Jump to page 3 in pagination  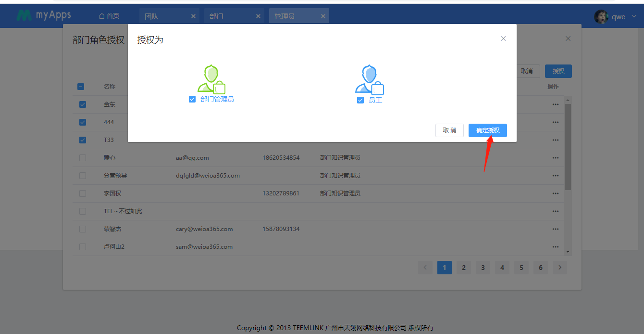pyautogui.click(x=483, y=268)
